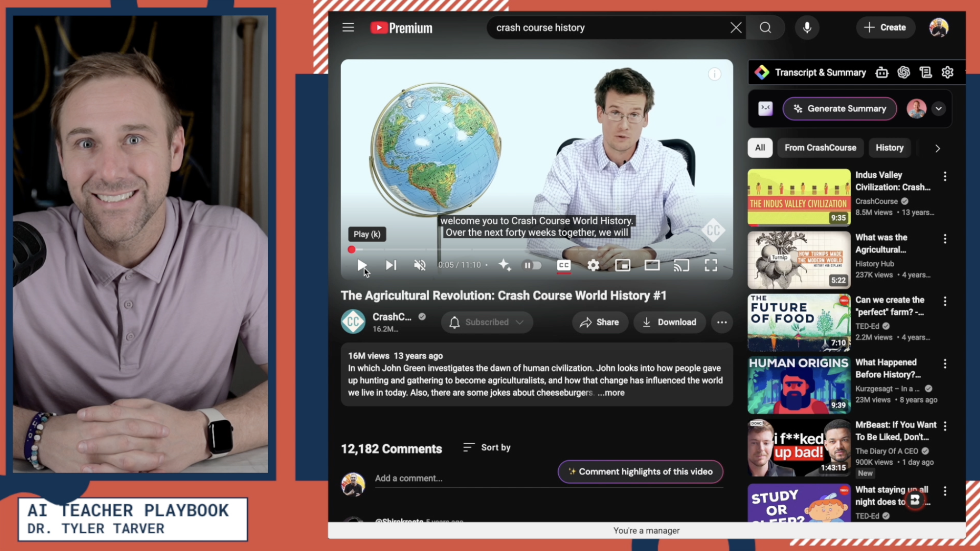Image resolution: width=980 pixels, height=551 pixels.
Task: Expand the summary profile dropdown arrow
Action: click(x=938, y=108)
